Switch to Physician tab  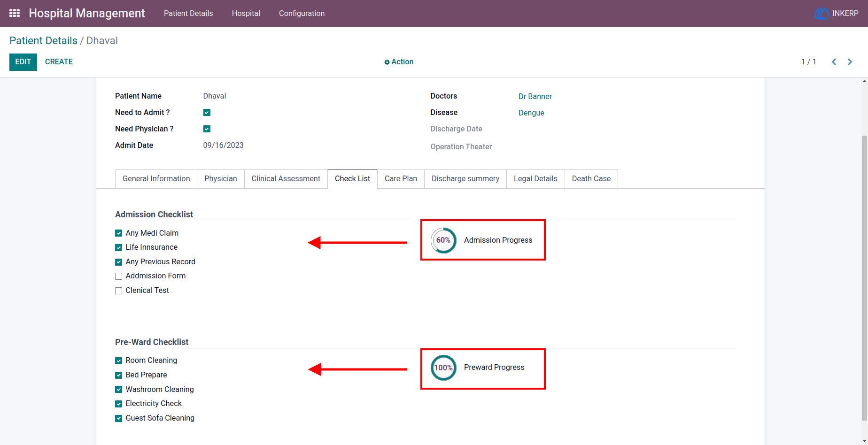(221, 179)
